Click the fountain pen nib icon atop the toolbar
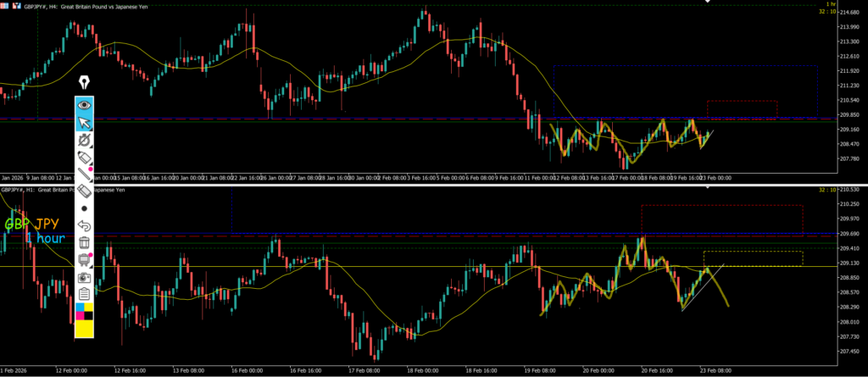868x377 pixels. click(x=85, y=83)
